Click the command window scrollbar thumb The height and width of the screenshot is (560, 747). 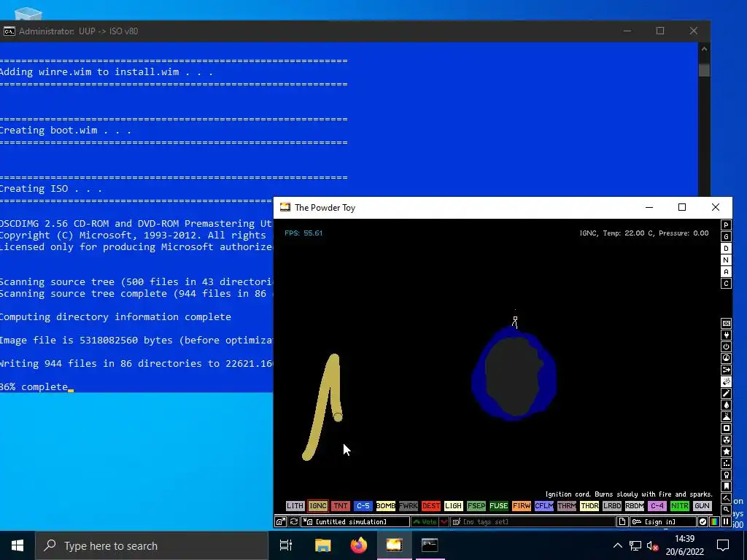click(x=704, y=70)
